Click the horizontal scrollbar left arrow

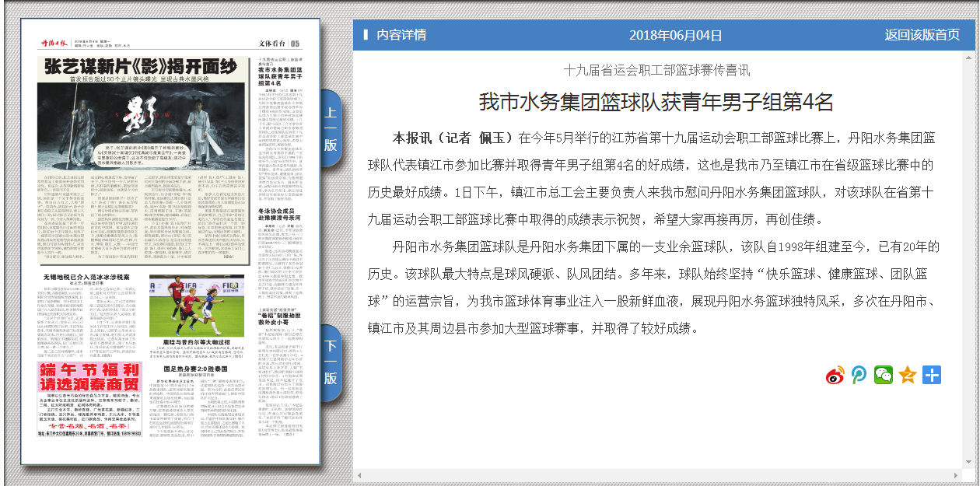pos(359,475)
